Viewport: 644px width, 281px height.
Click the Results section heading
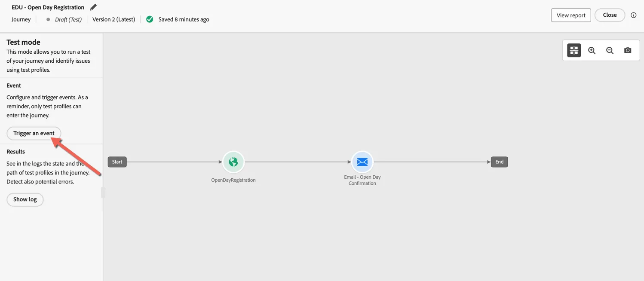click(15, 152)
